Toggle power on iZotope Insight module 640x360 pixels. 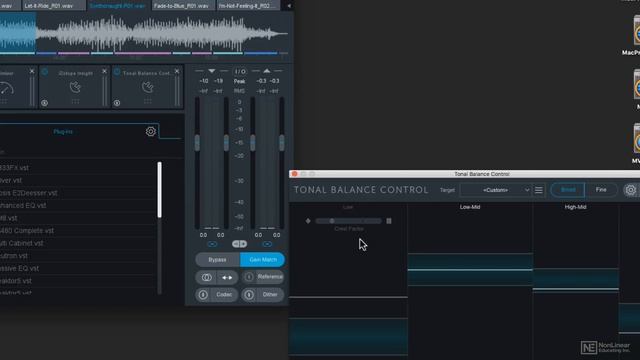[x=44, y=73]
